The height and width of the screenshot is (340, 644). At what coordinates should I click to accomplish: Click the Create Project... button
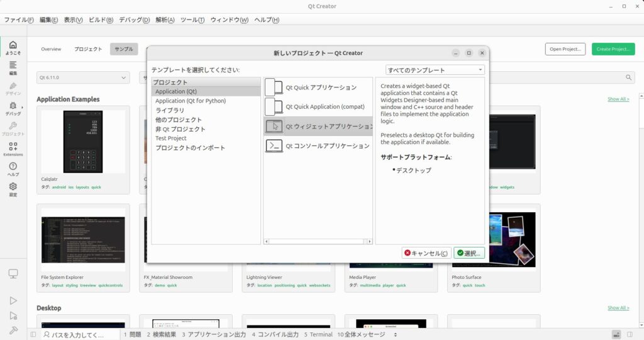pos(613,49)
